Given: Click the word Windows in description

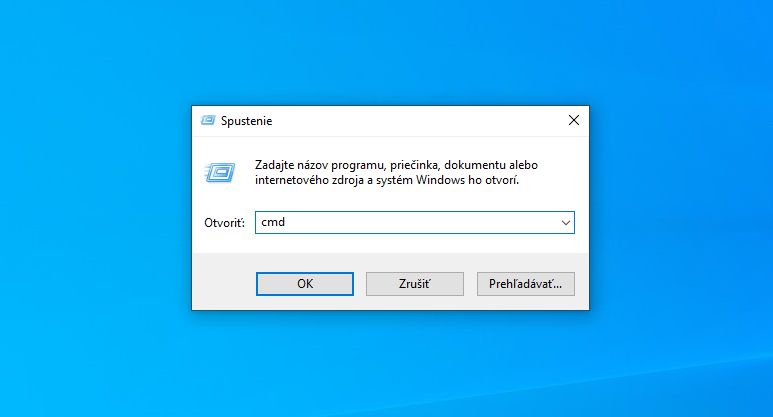Looking at the screenshot, I should [x=440, y=180].
